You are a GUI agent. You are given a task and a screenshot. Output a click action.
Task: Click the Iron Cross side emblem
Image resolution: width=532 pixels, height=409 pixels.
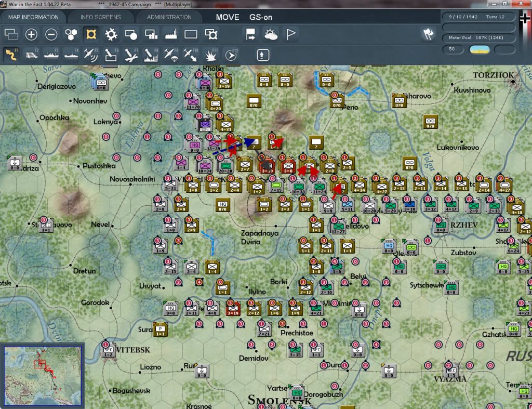click(525, 19)
